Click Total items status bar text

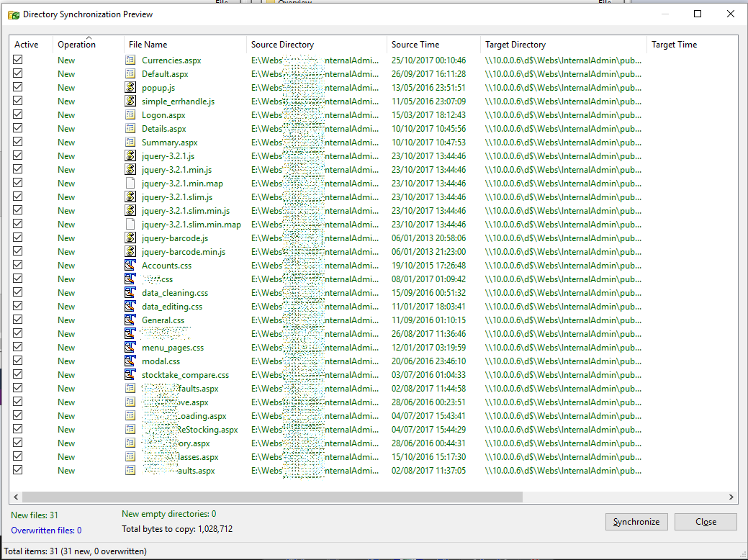(75, 551)
